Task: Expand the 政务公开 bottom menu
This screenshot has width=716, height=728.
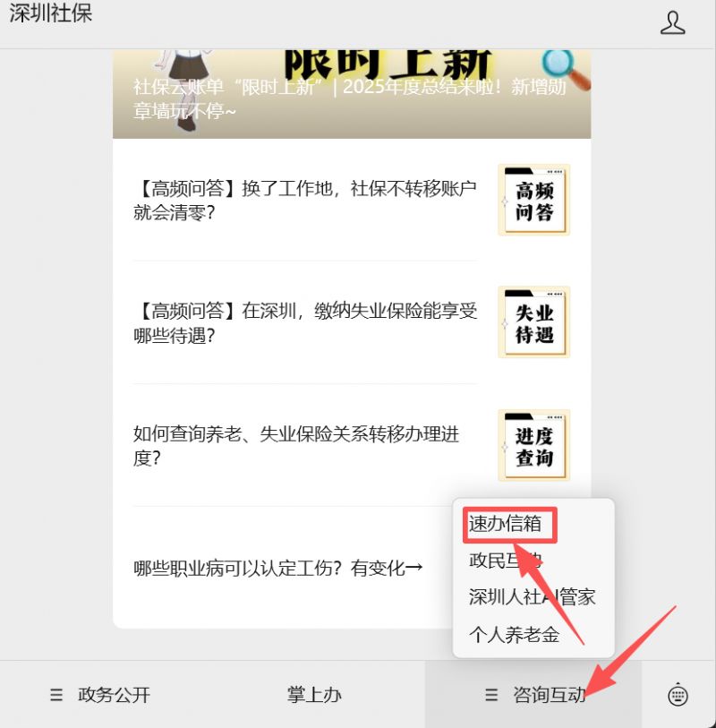Action: coord(101,695)
